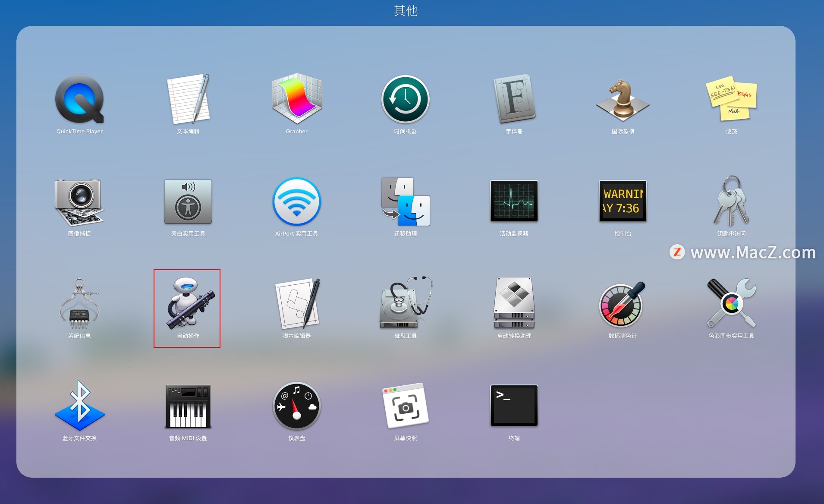This screenshot has width=824, height=504.
Task: Open 迁移助理 Migration Assistant icon
Action: 406,202
